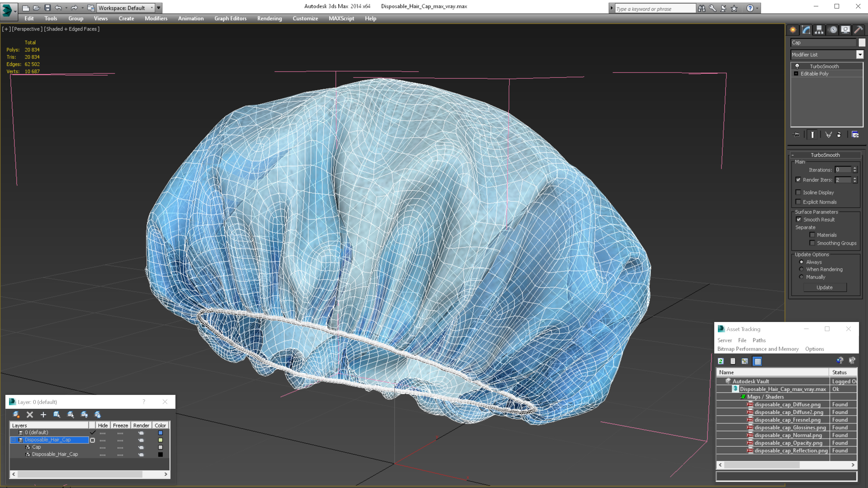Toggle the TurboSmooth lightbulb icon
The width and height of the screenshot is (868, 488).
pyautogui.click(x=797, y=66)
